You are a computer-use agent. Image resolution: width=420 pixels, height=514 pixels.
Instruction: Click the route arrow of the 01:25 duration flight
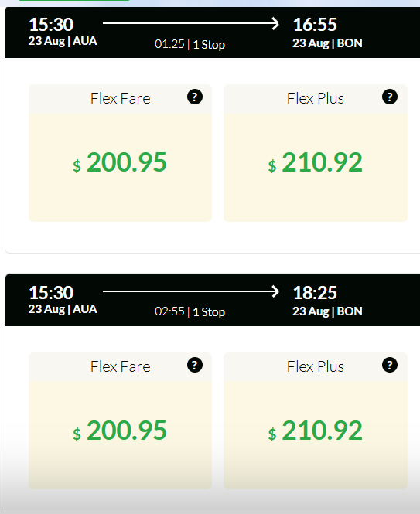(190, 23)
